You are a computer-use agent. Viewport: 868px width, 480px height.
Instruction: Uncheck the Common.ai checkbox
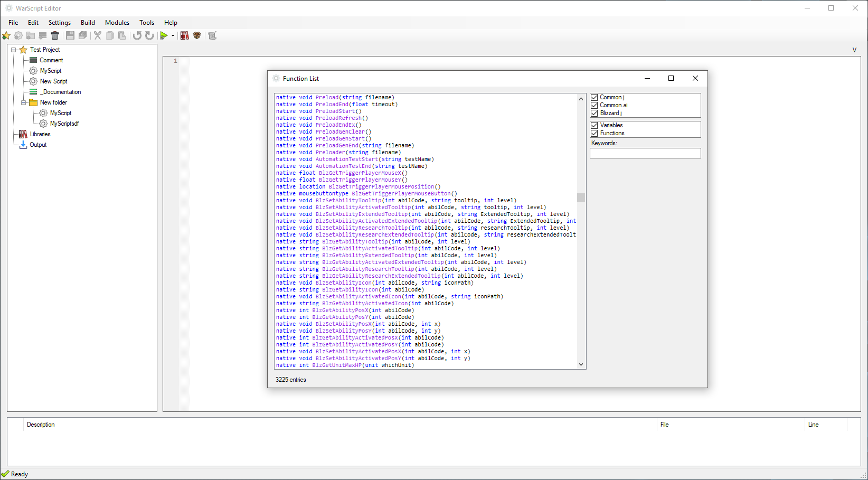click(595, 105)
